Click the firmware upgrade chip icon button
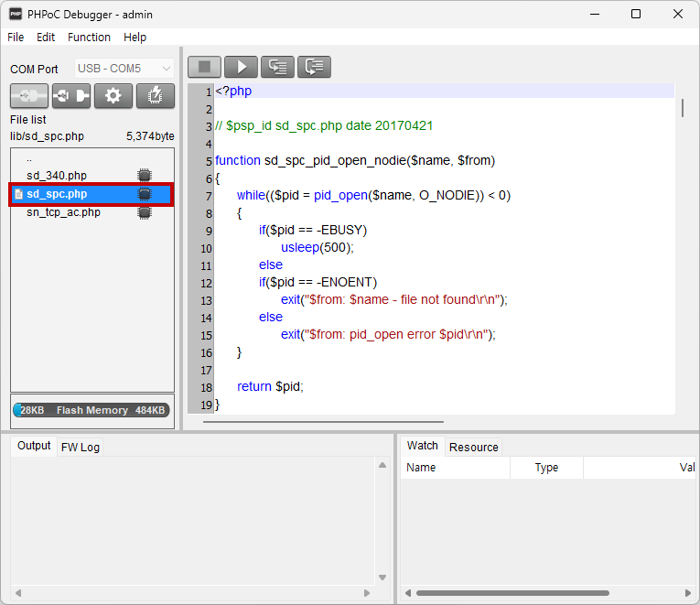Image resolution: width=700 pixels, height=605 pixels. click(156, 95)
